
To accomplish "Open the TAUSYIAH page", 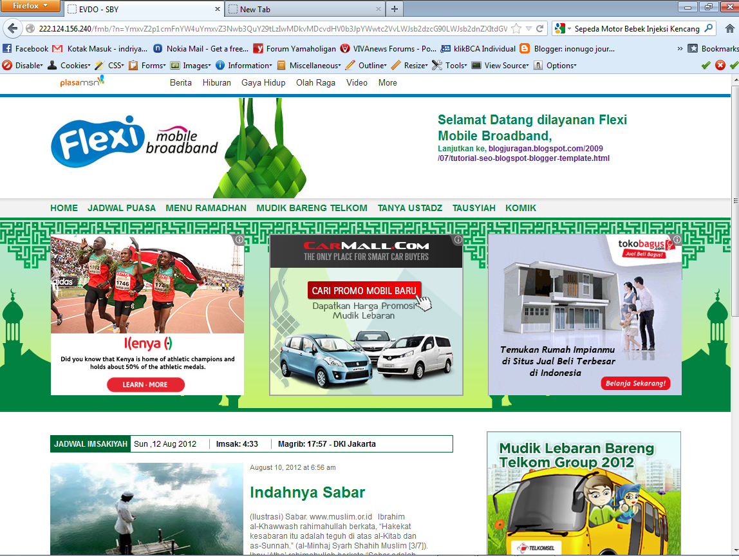I will (474, 208).
